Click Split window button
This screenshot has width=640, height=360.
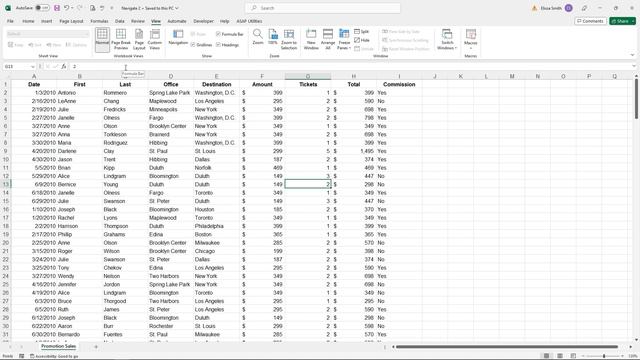click(x=362, y=31)
